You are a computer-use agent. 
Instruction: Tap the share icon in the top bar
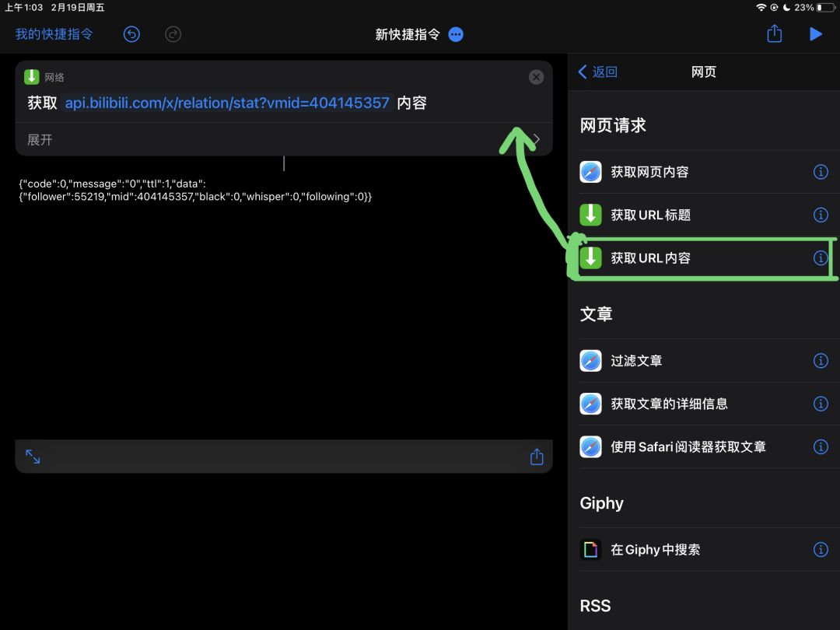point(774,33)
